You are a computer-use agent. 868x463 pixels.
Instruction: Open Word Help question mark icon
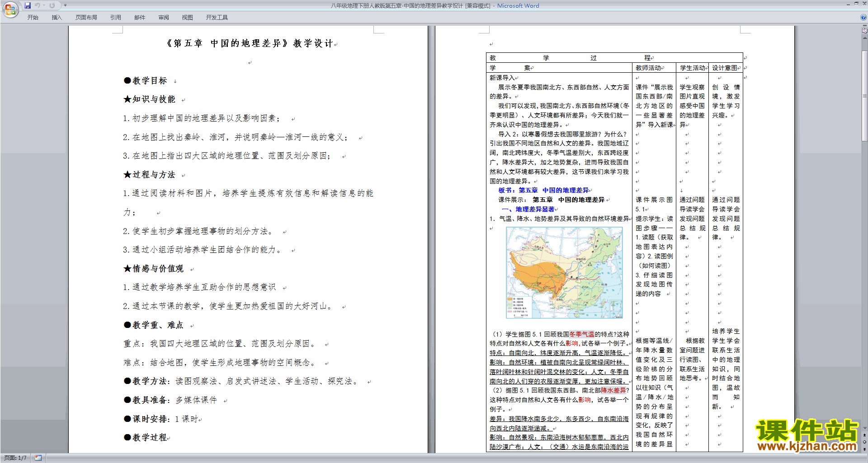click(863, 17)
